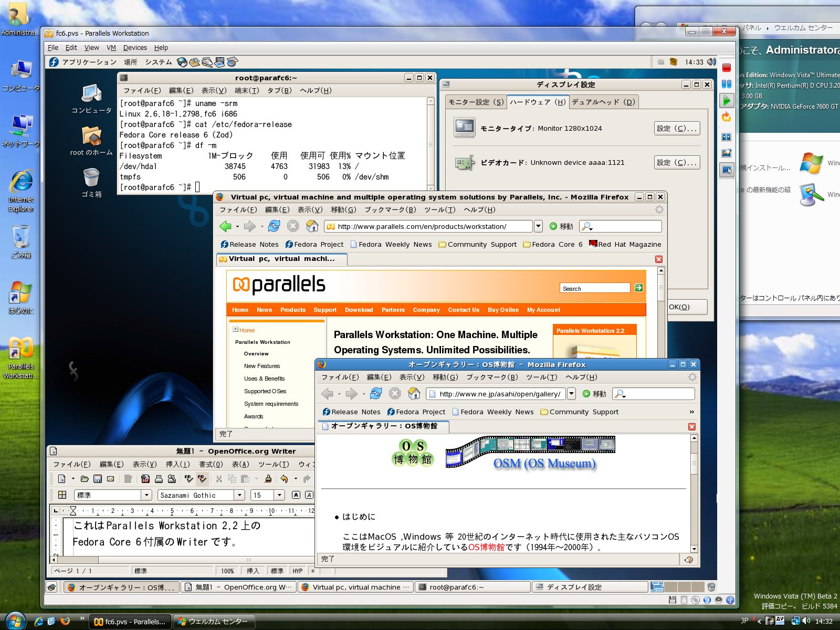Image resolution: width=840 pixels, height=630 pixels.
Task: Stop the VM with the red power-off button
Action: coord(727,68)
